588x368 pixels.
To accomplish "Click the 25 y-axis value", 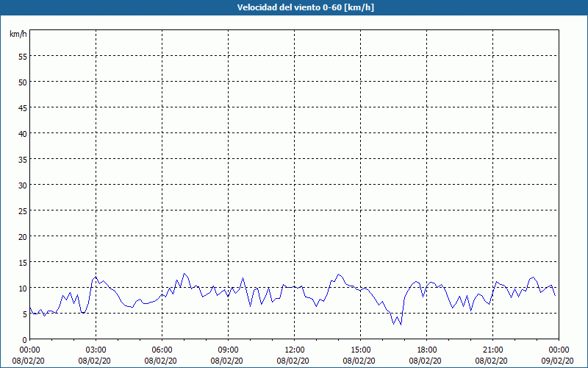I will pos(23,211).
